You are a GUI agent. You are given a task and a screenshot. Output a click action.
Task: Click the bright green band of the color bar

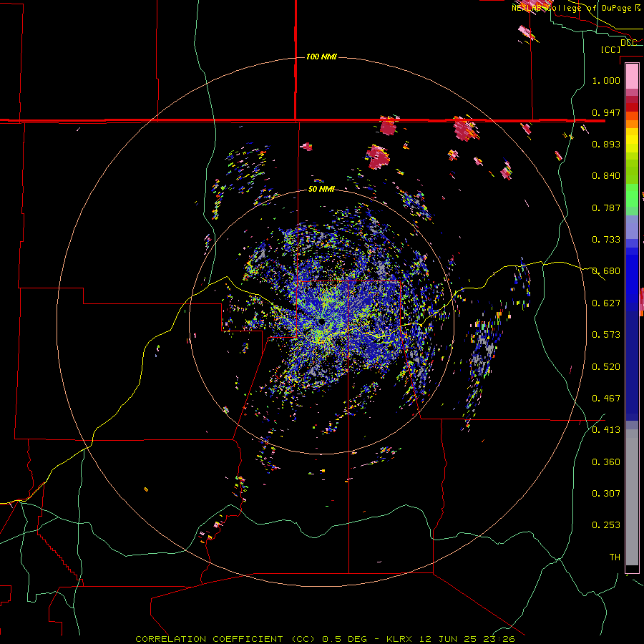pyautogui.click(x=632, y=195)
